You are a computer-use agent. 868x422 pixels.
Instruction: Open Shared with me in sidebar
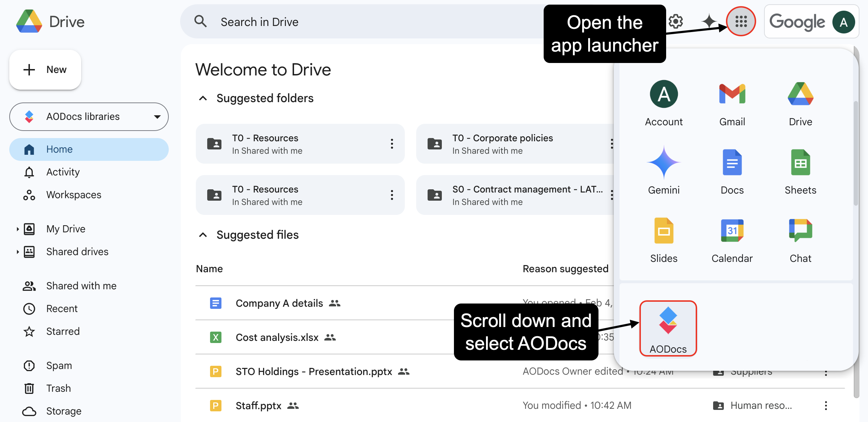click(x=89, y=286)
